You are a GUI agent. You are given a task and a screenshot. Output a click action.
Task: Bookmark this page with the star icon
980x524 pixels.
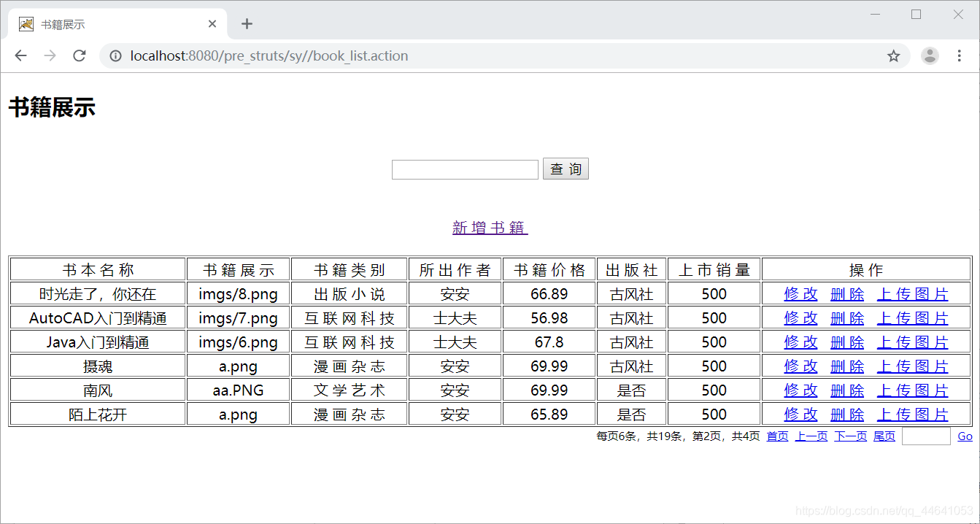893,56
